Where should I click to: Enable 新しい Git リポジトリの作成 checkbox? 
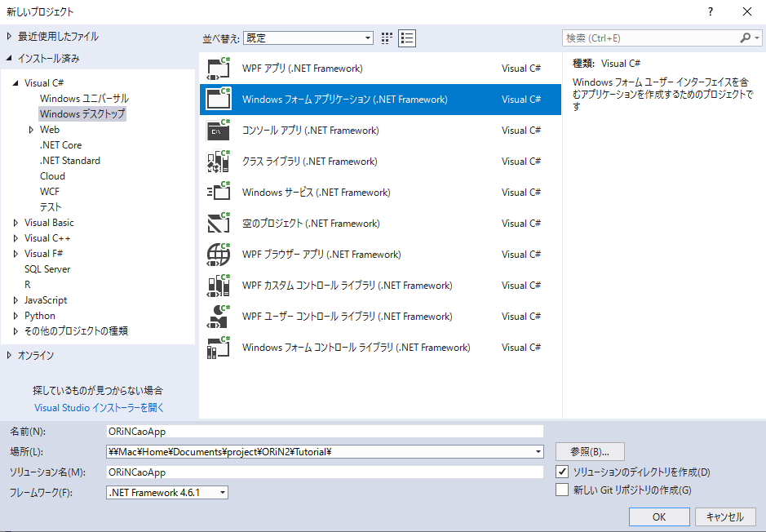[x=562, y=490]
